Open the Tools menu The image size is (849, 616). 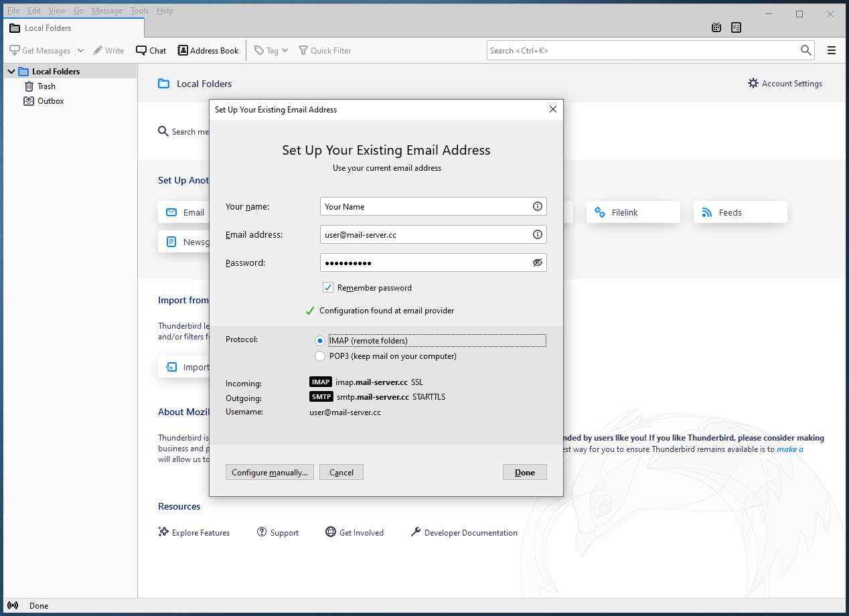pyautogui.click(x=139, y=11)
